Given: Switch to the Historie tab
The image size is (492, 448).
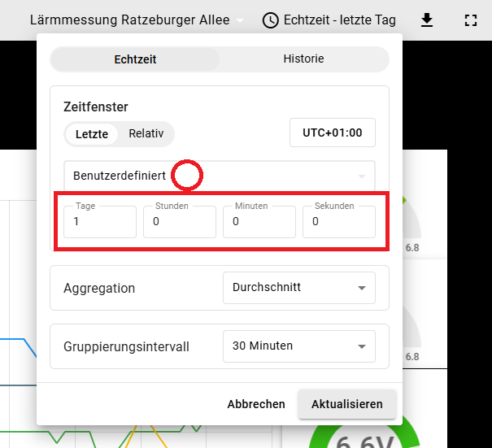Looking at the screenshot, I should (x=303, y=59).
